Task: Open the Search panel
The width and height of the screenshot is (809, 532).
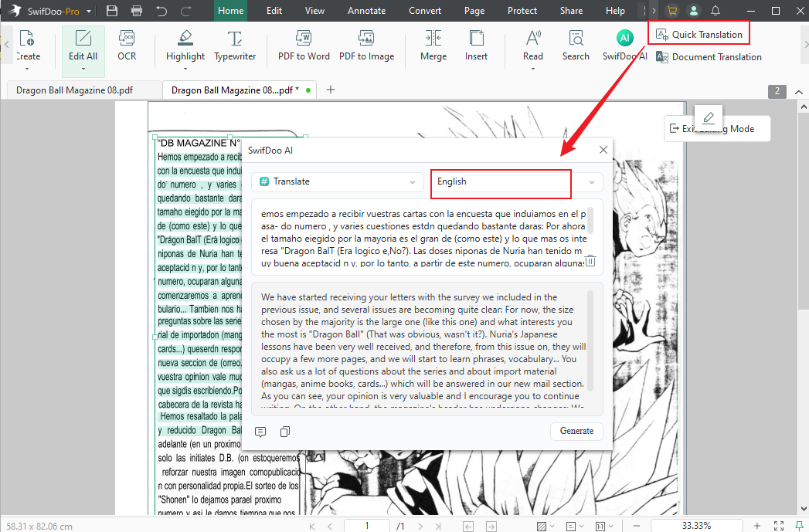Action: pos(575,46)
